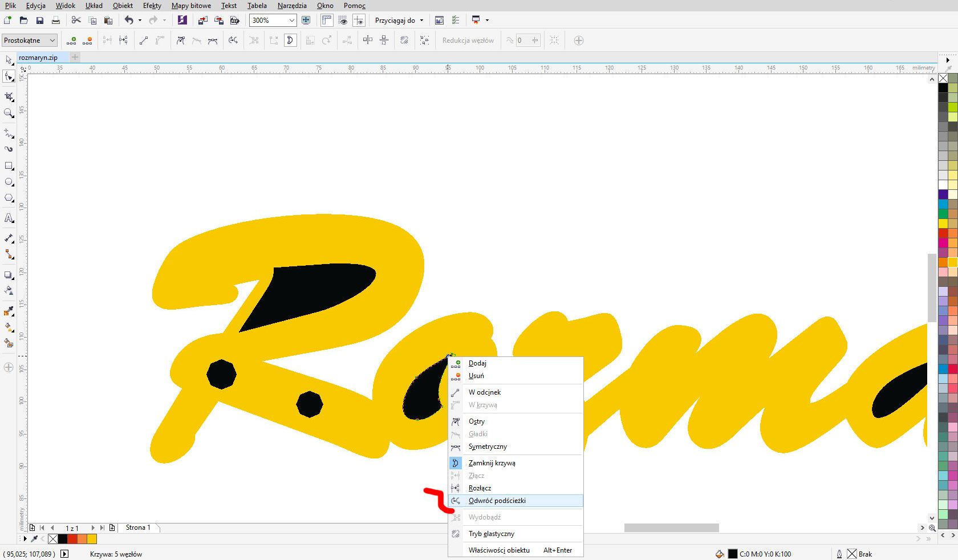Click the Save icon in toolbar
This screenshot has height=560, width=958.
point(39,21)
